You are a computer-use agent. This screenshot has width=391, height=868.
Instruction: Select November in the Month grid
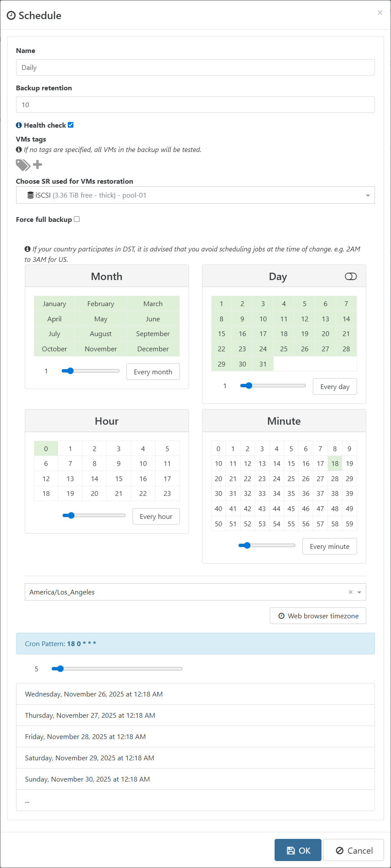[101, 349]
